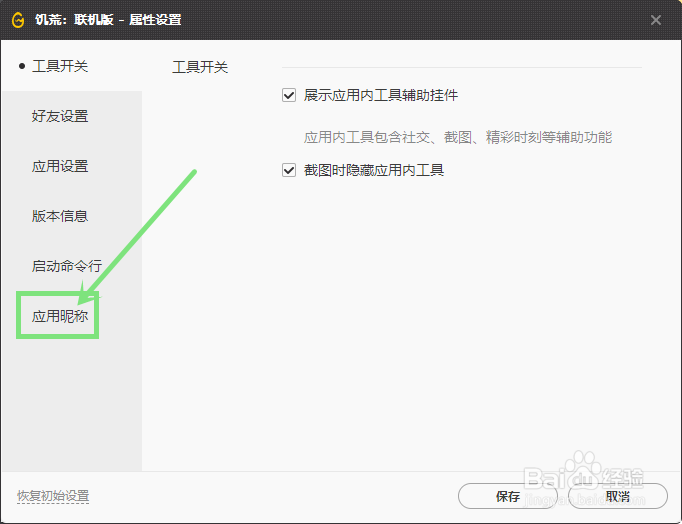
Task: Click the 保存 button
Action: 508,496
